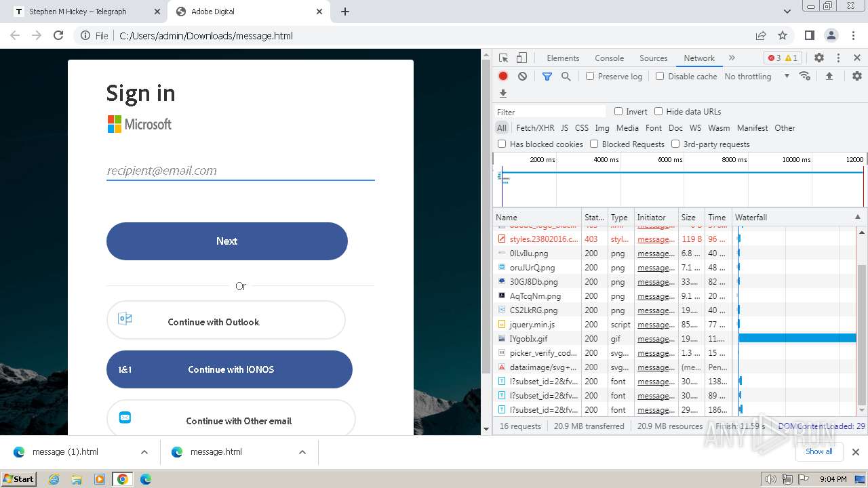Select the styles.23802016 failed request

675,239
